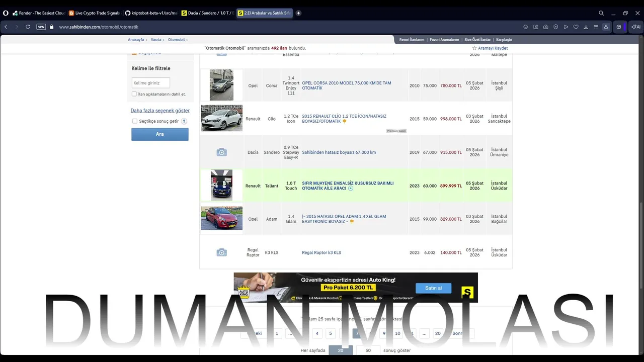Open Favori İlanlarım menu item
Screen dimensions: 644x362
[x=412, y=40]
